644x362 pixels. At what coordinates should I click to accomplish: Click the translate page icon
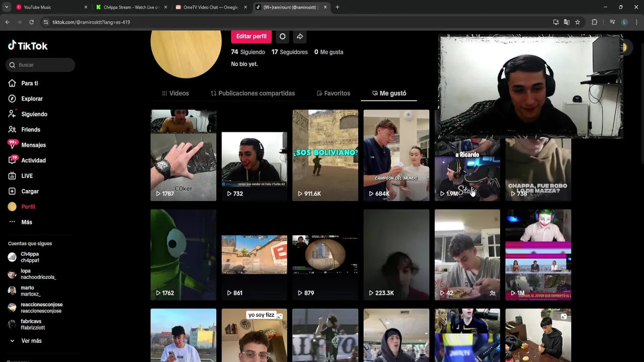[567, 22]
